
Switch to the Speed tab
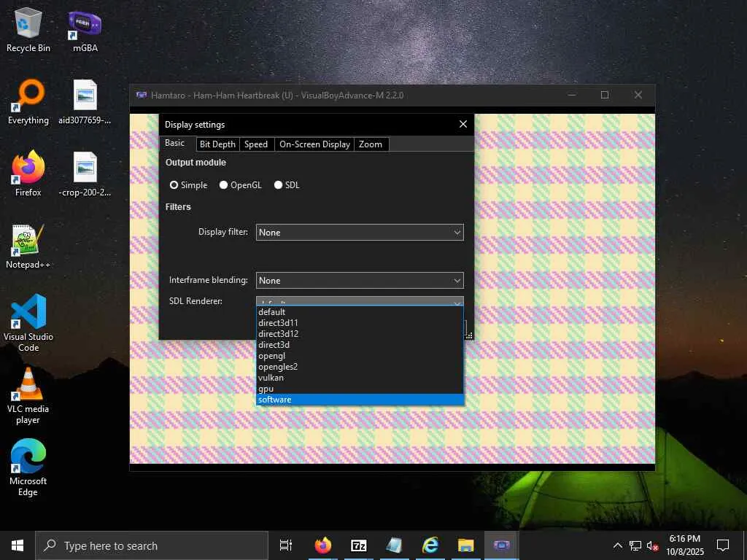256,144
